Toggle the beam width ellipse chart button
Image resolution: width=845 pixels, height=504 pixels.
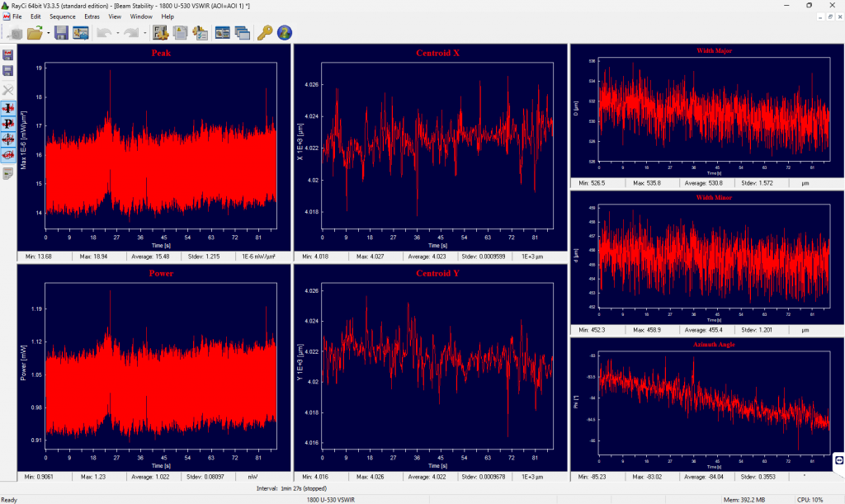pos(8,155)
